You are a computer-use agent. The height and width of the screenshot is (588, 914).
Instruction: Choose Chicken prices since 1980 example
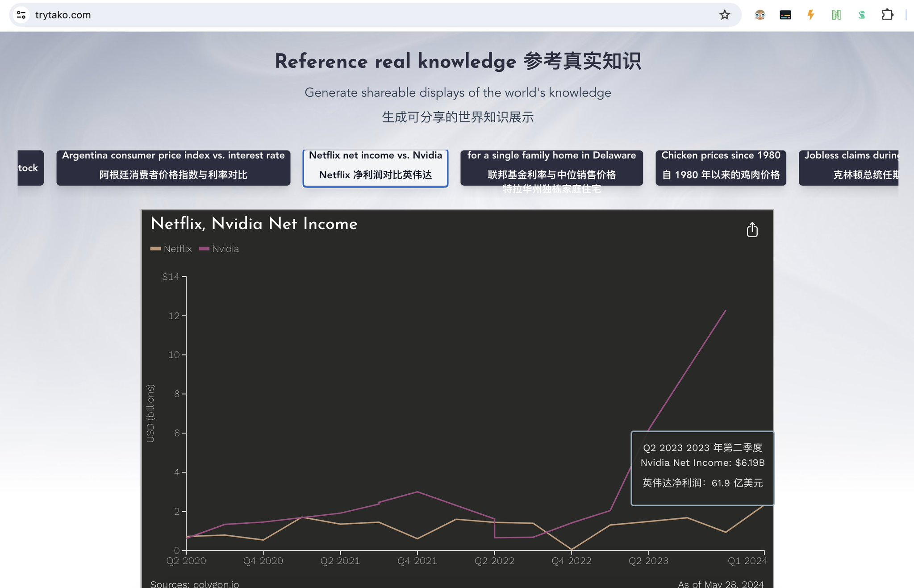pos(720,167)
